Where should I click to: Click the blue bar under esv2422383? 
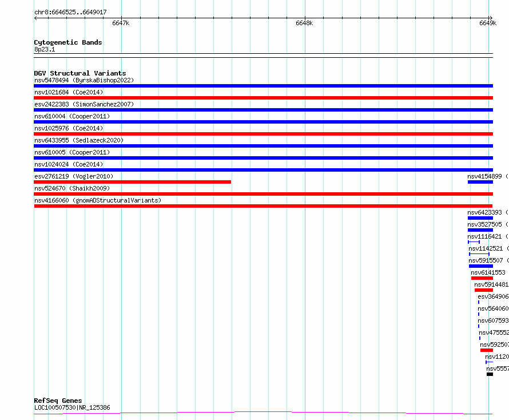point(263,110)
